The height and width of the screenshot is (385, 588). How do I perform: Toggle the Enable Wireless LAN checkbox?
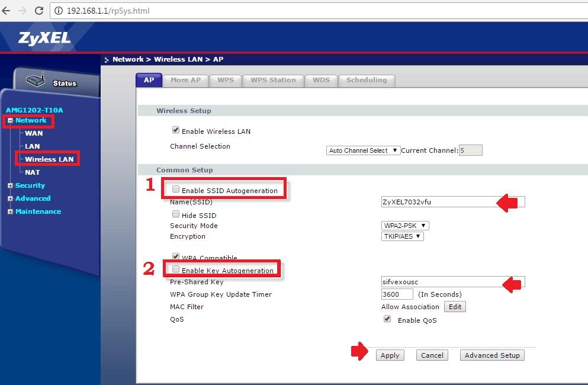[x=175, y=130]
